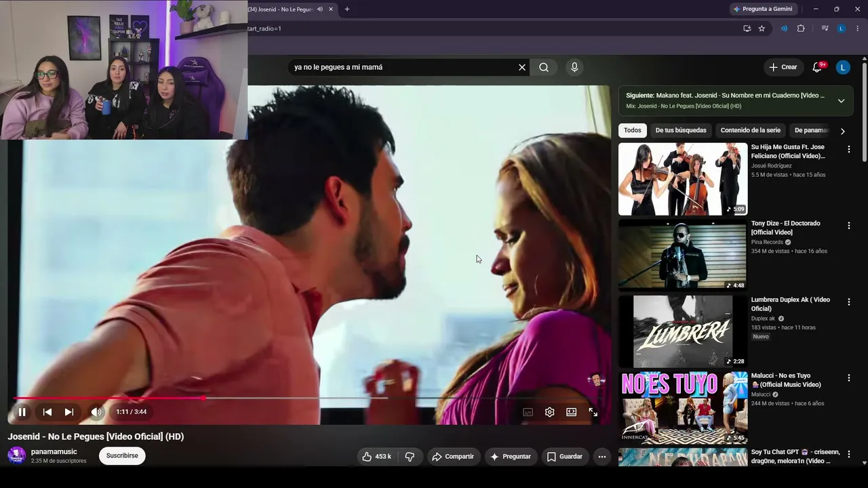Skip to the previous video
Screen dimensions: 868x488
[x=47, y=412]
